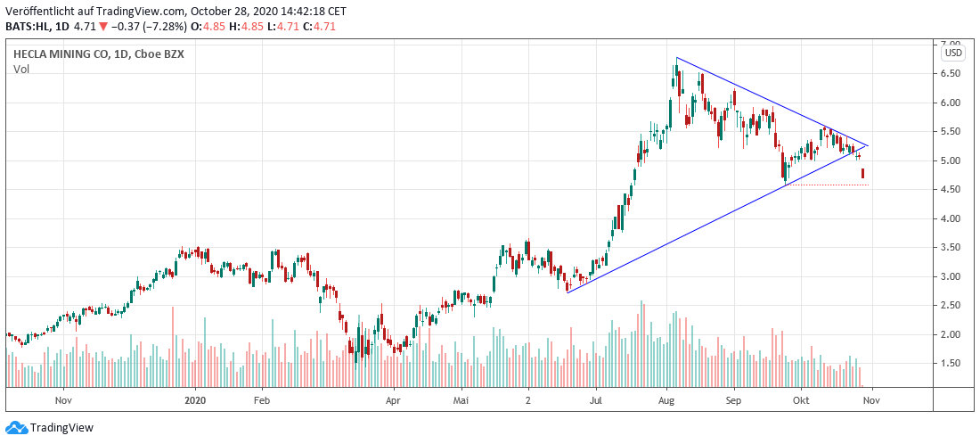Image resolution: width=980 pixels, height=444 pixels.
Task: Click the 2020 year marker on time axis
Action: (x=195, y=401)
